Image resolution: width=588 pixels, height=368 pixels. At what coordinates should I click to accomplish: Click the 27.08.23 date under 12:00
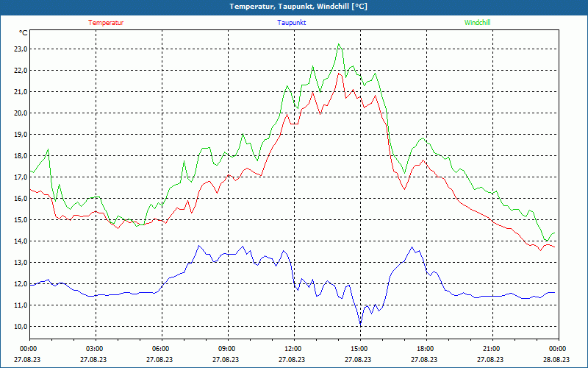[x=293, y=360]
